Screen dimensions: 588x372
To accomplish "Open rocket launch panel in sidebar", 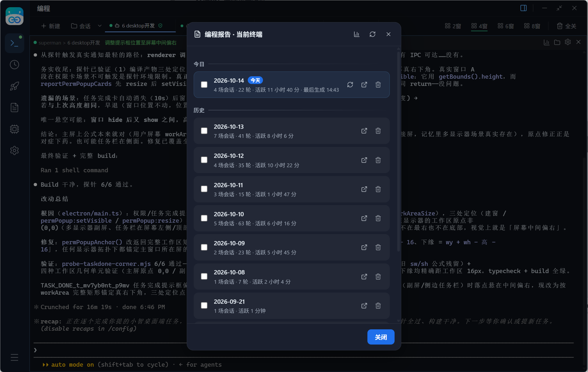I will pyautogui.click(x=14, y=86).
